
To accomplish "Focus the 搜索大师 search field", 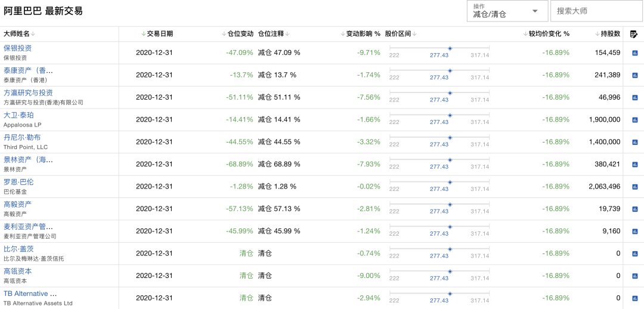I will click(x=597, y=11).
